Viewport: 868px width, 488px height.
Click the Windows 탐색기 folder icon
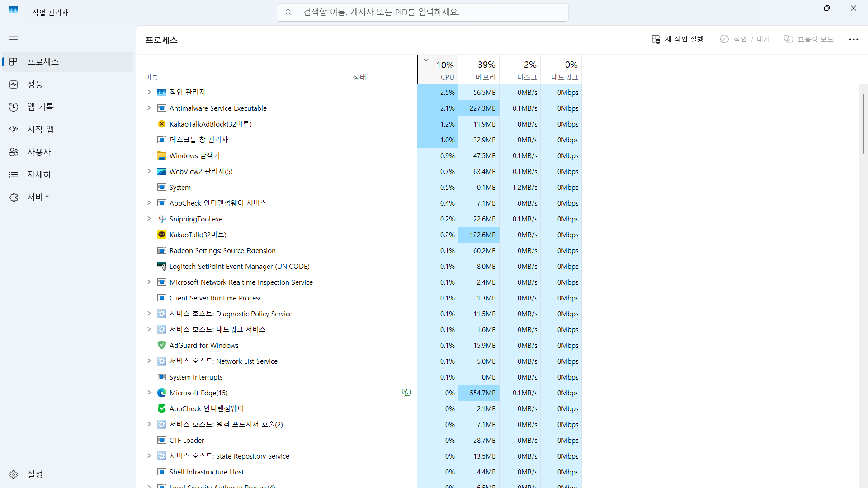[162, 155]
